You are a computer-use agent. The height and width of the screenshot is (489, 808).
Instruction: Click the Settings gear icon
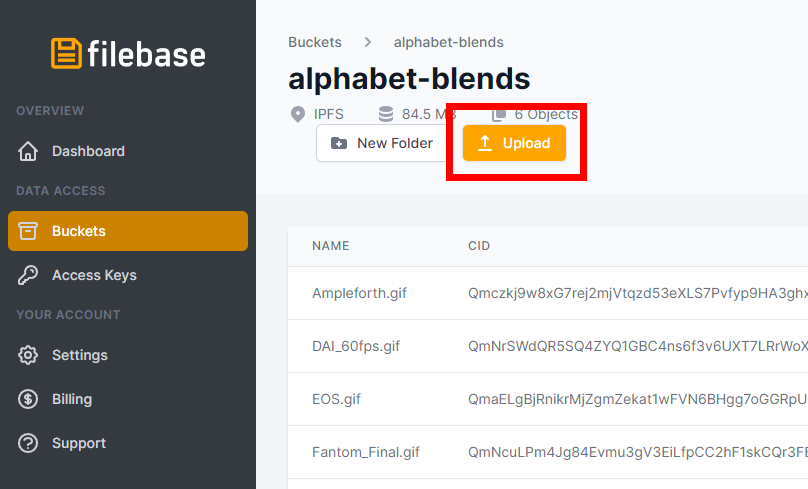coord(28,355)
